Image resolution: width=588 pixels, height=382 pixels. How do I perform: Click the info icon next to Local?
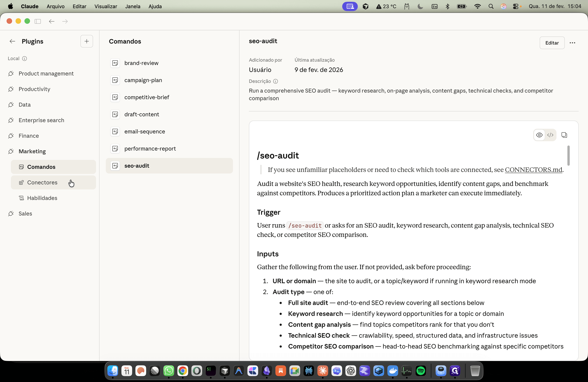pyautogui.click(x=24, y=59)
